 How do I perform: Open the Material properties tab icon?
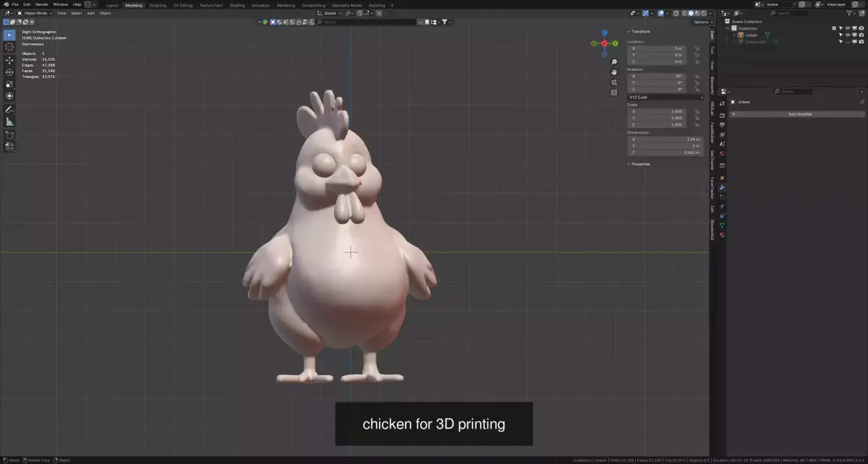pyautogui.click(x=722, y=234)
